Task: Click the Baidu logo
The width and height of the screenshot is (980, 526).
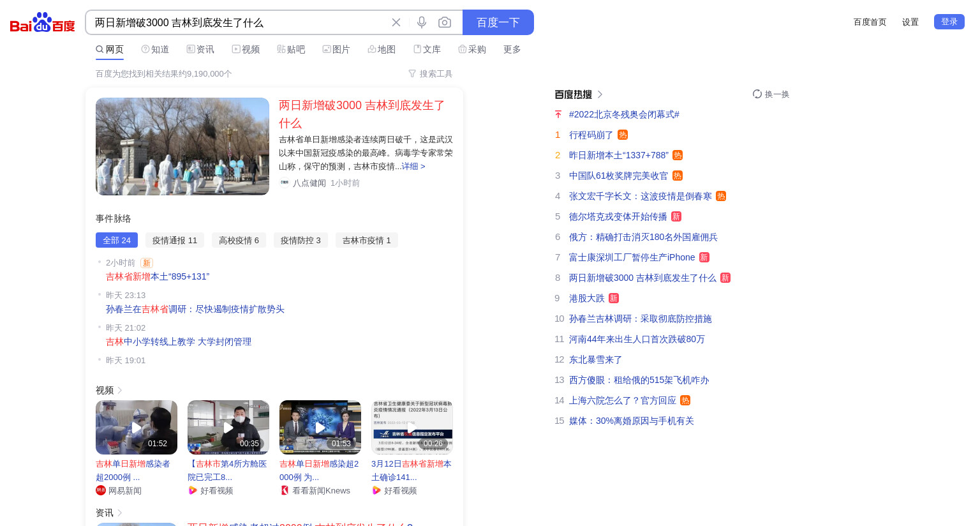Action: pos(43,22)
